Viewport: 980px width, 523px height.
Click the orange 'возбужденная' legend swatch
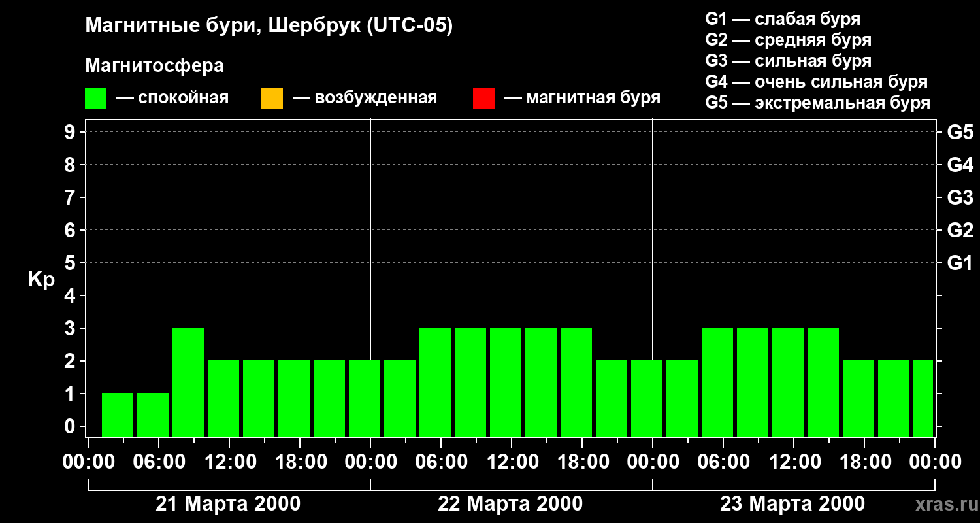tap(272, 99)
